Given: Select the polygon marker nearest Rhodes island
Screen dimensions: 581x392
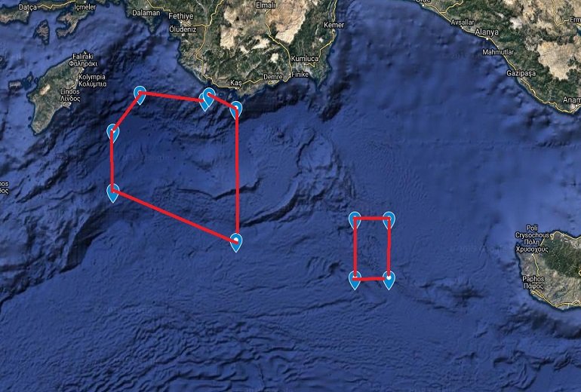Looking at the screenshot, I should pyautogui.click(x=112, y=133).
